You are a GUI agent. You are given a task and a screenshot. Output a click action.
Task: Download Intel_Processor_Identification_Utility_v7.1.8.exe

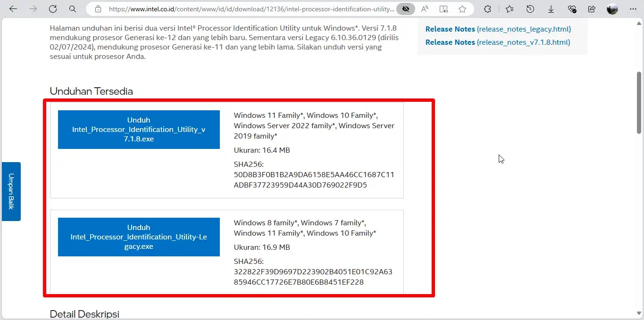click(x=139, y=130)
